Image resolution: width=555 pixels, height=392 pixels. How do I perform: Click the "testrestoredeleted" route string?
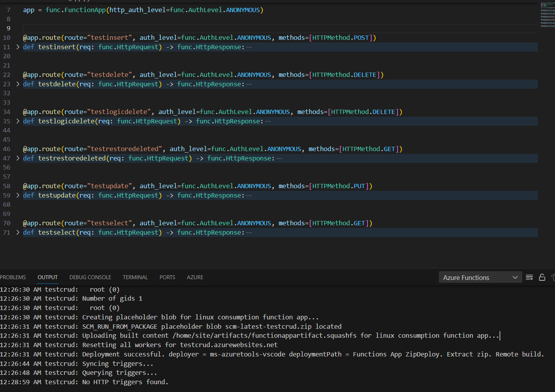click(x=125, y=149)
